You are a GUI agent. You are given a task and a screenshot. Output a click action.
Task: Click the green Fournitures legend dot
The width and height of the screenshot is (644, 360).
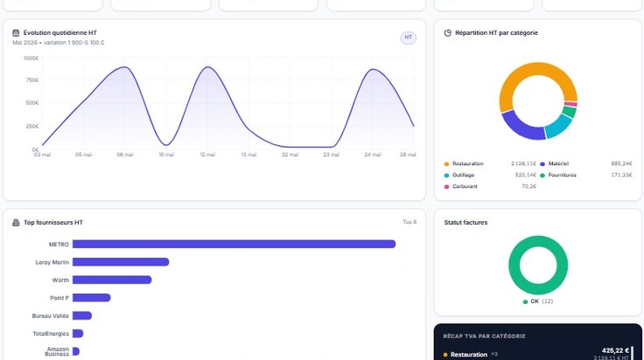tap(542, 176)
